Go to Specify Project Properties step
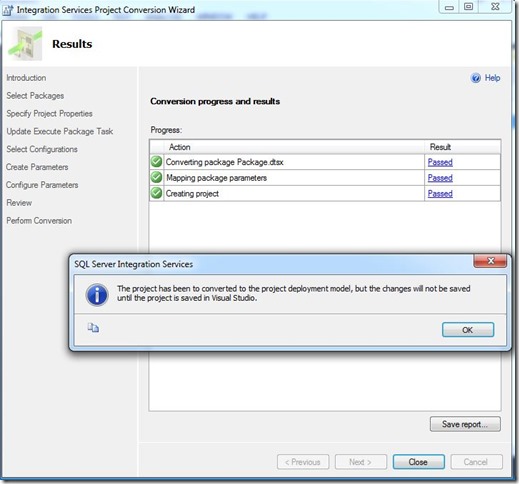Viewport: 519px width, 484px height. pos(49,114)
